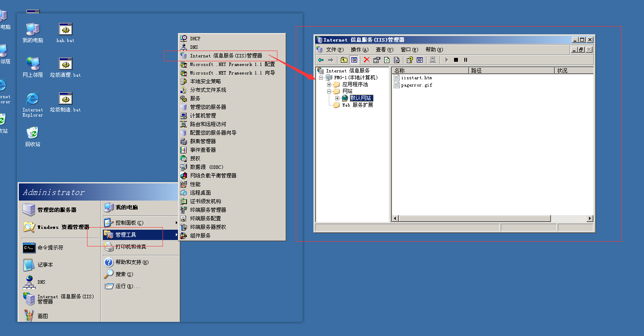Open Internet 信息服务(IIS)管理器 in 管理工具 submenu
Image resolution: width=644 pixels, height=336 pixels.
pos(232,56)
